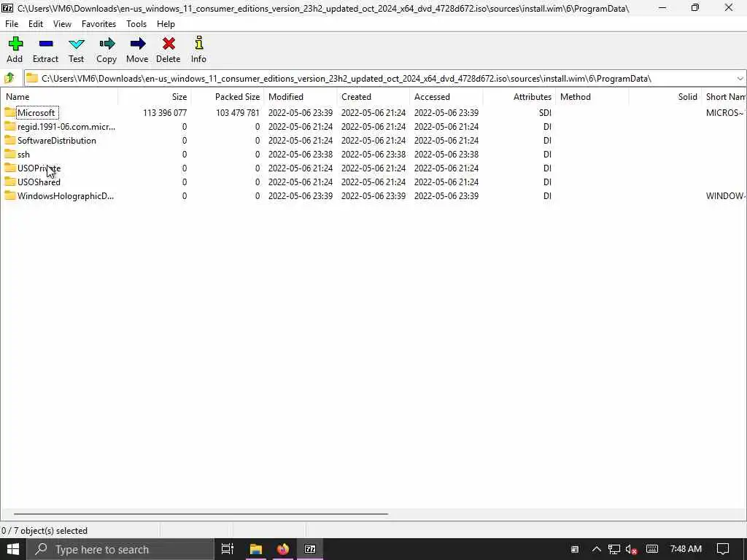
Task: Sort by the Packed Size column header
Action: click(228, 97)
